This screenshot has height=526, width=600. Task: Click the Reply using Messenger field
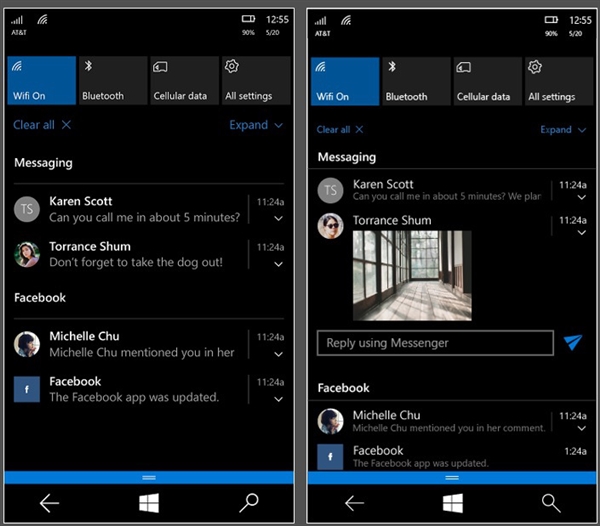[435, 343]
